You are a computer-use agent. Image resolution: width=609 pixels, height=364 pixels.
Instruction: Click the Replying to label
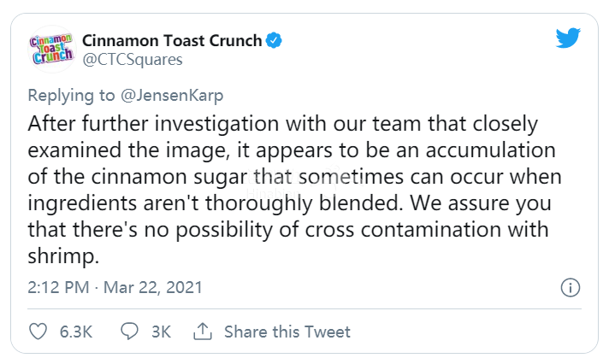[72, 96]
